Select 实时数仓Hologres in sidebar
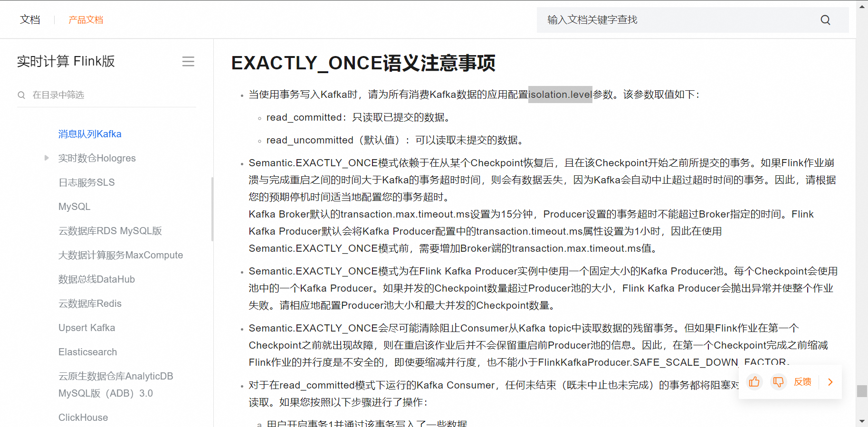This screenshot has height=427, width=868. coord(97,158)
